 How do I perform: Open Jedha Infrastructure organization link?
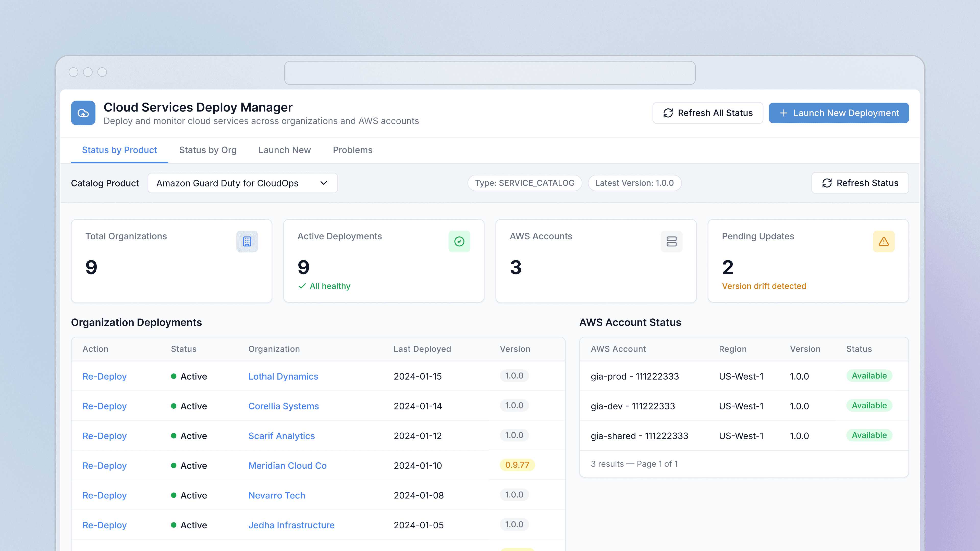pyautogui.click(x=291, y=525)
